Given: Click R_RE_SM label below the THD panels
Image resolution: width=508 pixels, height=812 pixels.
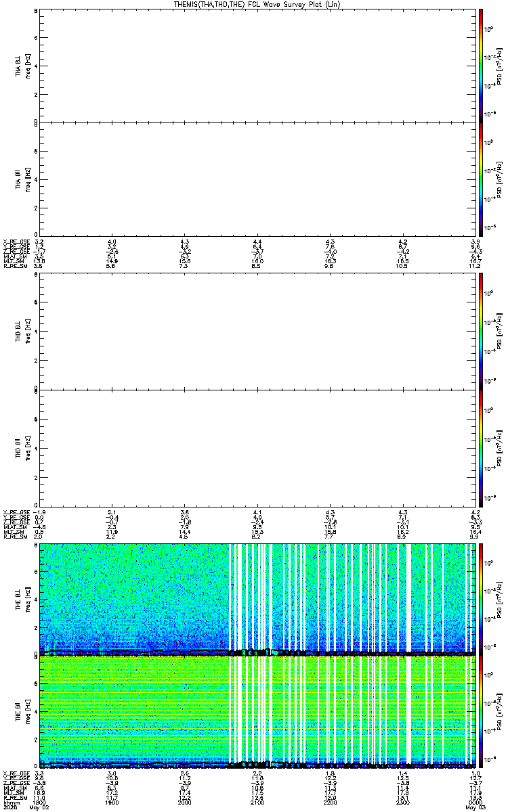Looking at the screenshot, I should coord(14,537).
